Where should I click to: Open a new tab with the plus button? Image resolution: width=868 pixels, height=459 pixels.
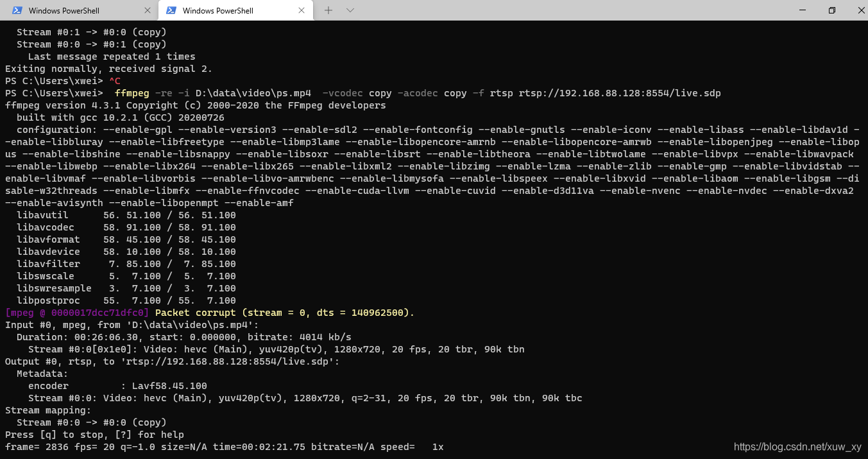pos(328,10)
